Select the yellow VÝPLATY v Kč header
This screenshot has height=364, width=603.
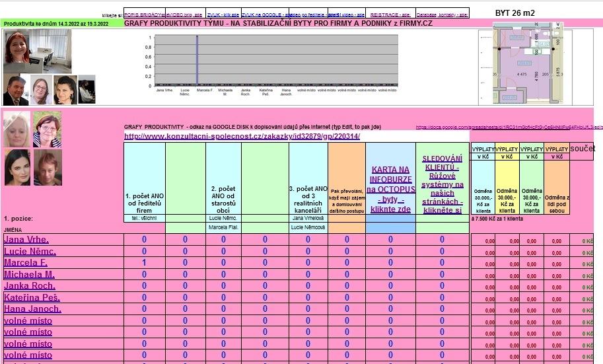[507, 153]
